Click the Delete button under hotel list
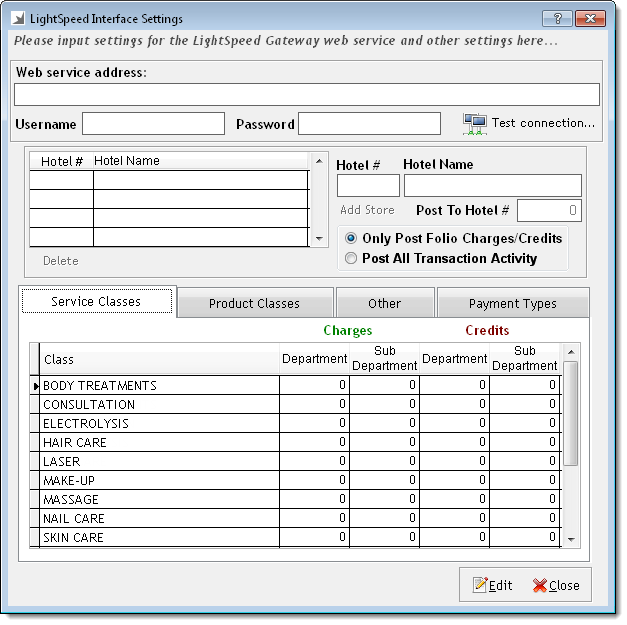This screenshot has height=625, width=627. 60,261
